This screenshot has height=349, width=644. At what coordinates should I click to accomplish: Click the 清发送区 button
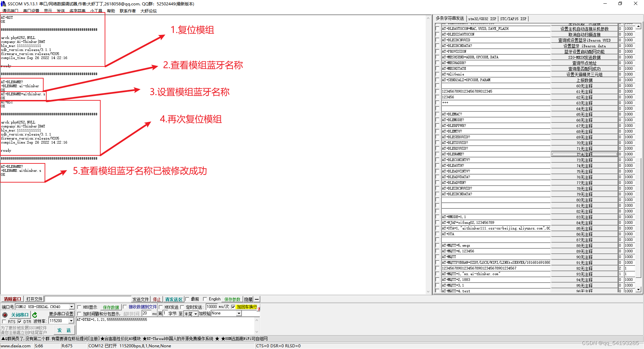173,299
